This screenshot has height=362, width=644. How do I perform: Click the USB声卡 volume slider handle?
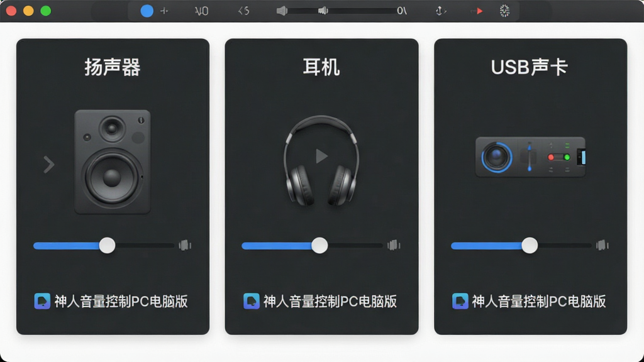coord(530,246)
